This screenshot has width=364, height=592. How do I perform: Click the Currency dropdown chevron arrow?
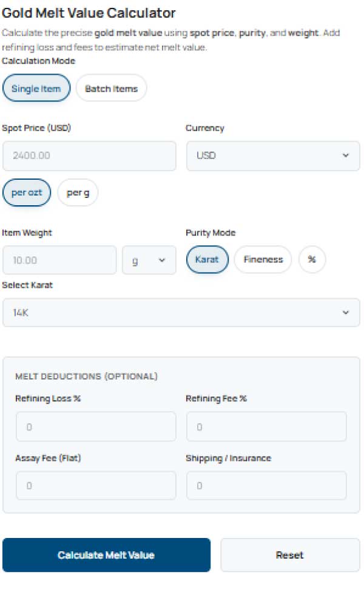pos(346,156)
